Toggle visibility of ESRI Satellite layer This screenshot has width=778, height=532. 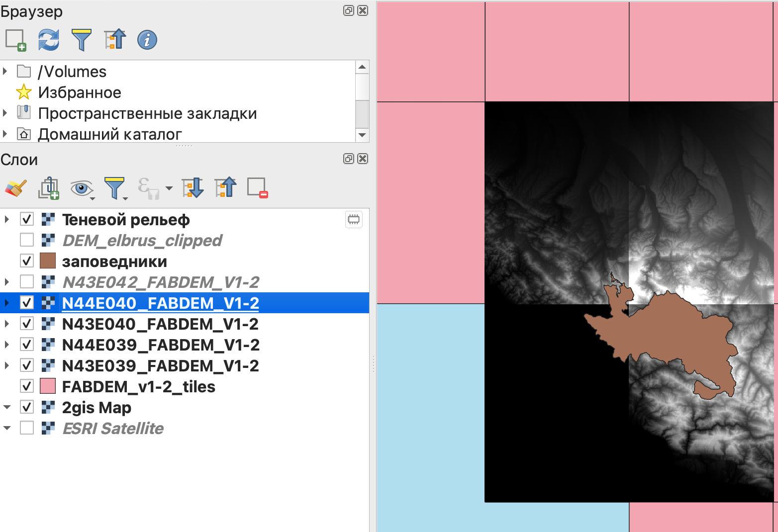(27, 428)
